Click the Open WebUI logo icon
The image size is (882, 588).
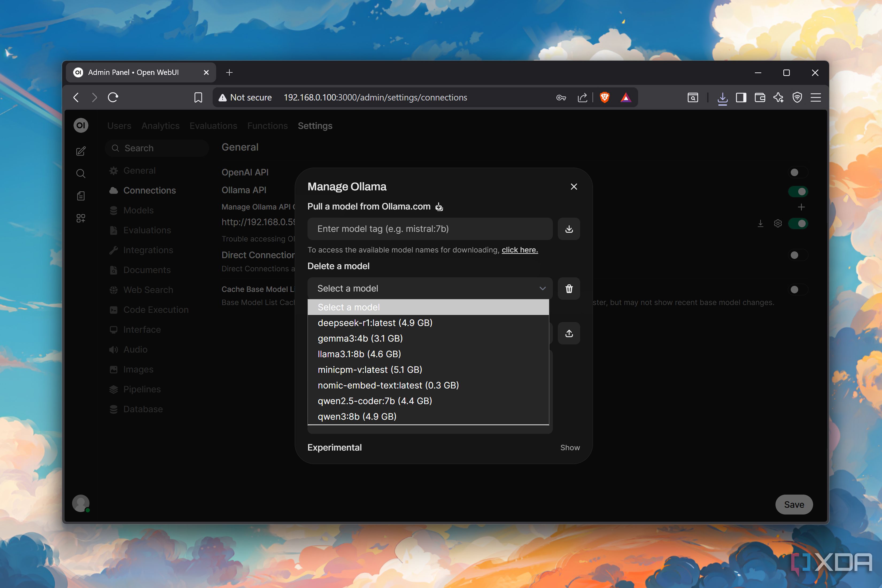coord(81,125)
